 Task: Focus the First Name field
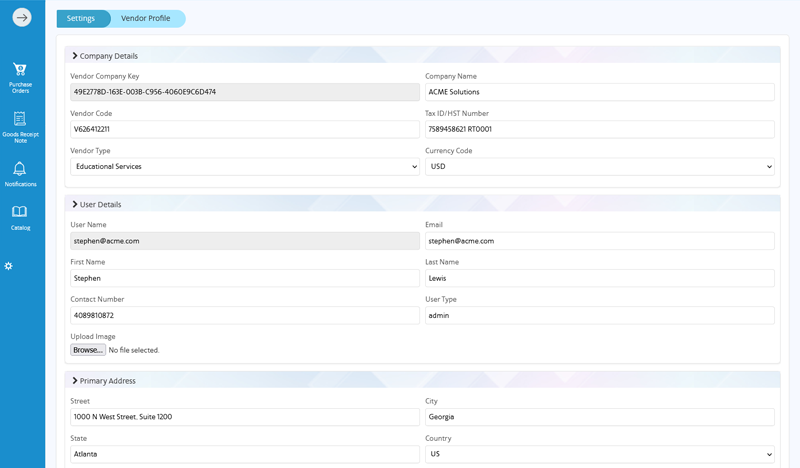[x=245, y=278]
